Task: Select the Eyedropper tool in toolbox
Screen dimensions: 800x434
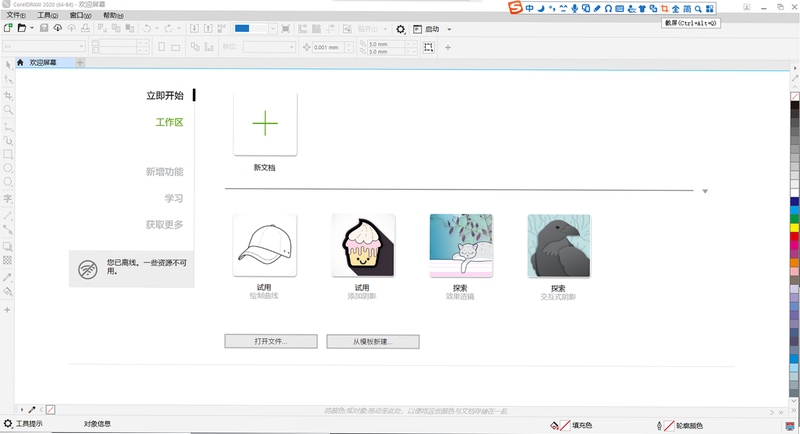Action: (8, 277)
